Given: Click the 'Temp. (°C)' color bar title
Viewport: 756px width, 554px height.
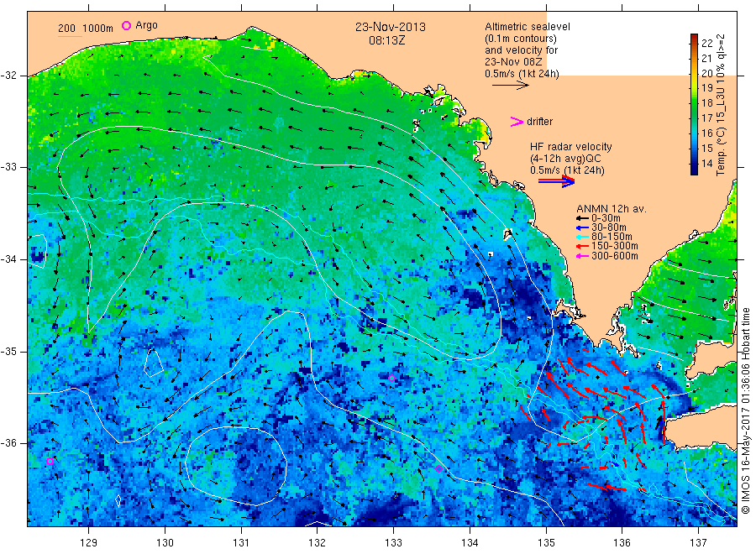Looking at the screenshot, I should [x=721, y=149].
